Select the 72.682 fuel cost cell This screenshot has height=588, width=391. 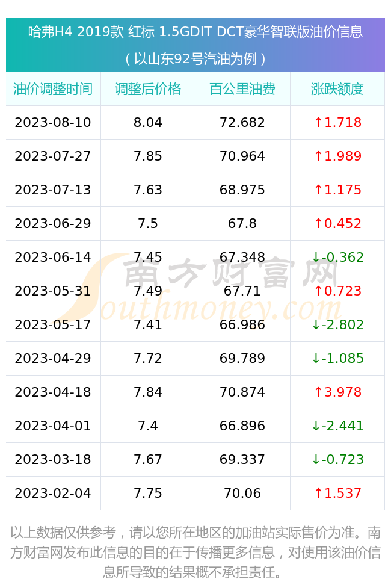tap(242, 123)
